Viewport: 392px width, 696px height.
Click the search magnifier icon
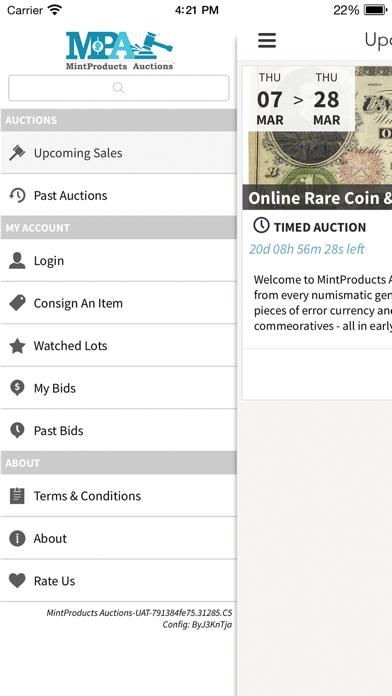point(119,88)
